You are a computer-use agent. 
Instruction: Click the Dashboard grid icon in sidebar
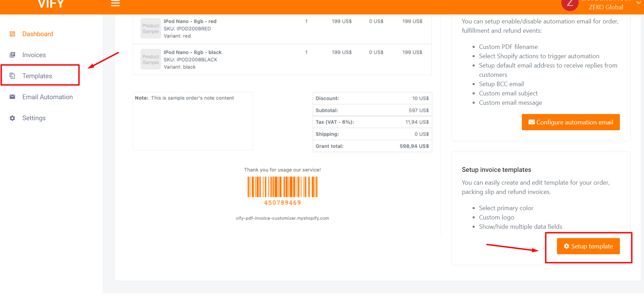(12, 34)
